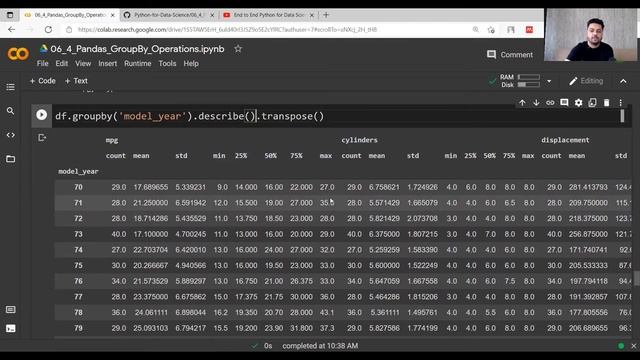Click the 'completed at 10:38 AM' status

pos(320,346)
